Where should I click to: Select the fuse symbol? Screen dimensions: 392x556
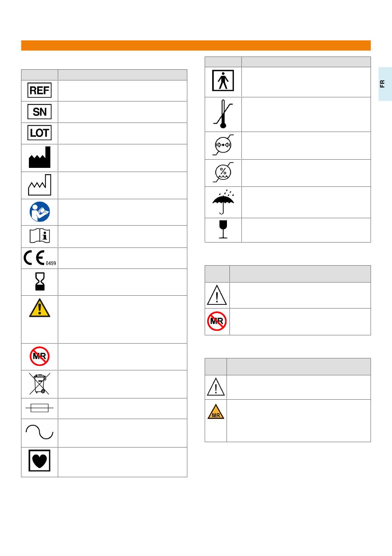(x=40, y=408)
